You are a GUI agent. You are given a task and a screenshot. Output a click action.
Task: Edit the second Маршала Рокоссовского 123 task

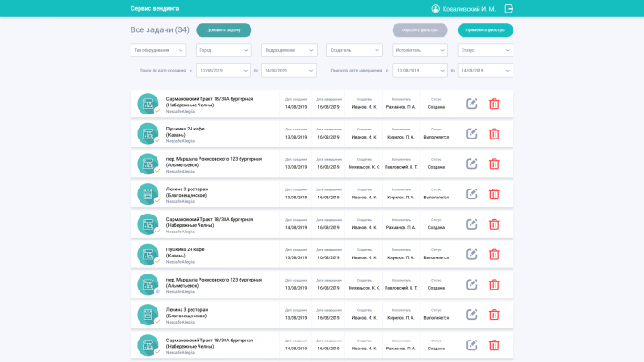point(471,284)
